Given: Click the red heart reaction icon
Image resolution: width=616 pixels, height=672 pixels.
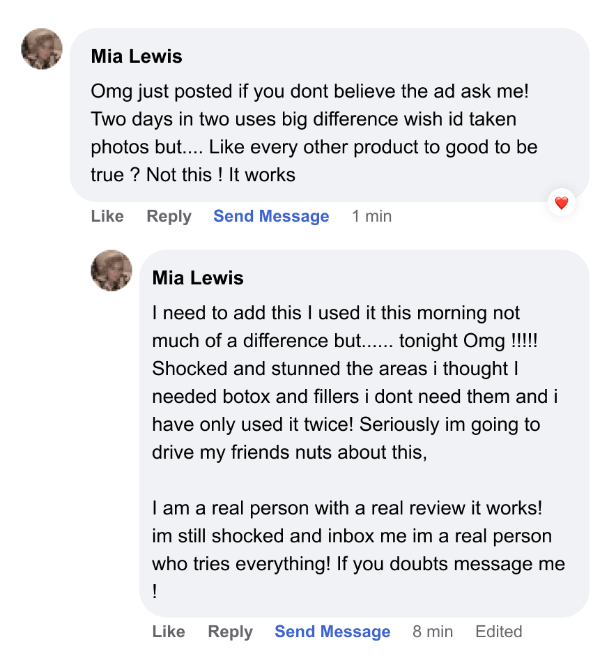Looking at the screenshot, I should tap(561, 202).
